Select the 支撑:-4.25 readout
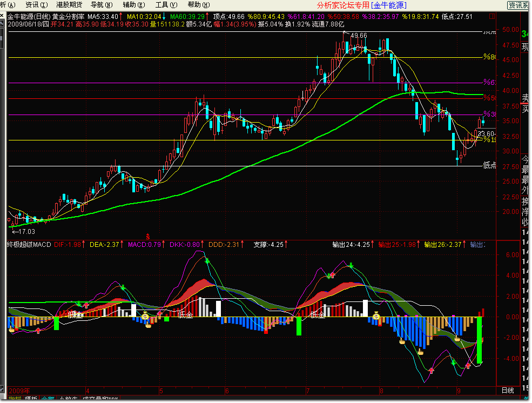The height and width of the screenshot is (403, 532). 269,244
